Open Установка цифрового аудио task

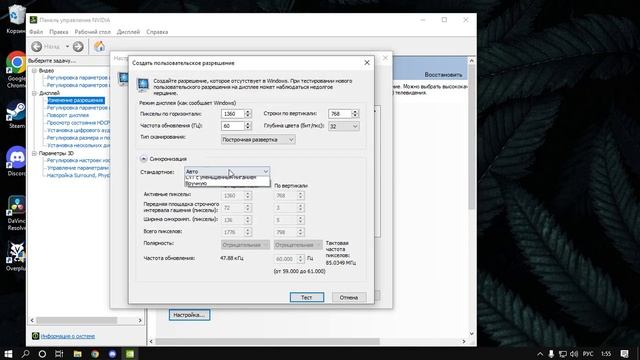coord(78,131)
